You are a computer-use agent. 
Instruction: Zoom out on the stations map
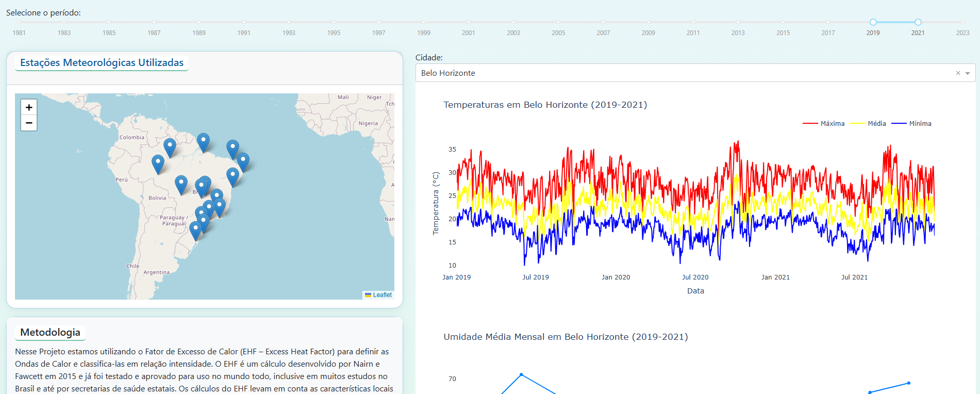(x=29, y=123)
